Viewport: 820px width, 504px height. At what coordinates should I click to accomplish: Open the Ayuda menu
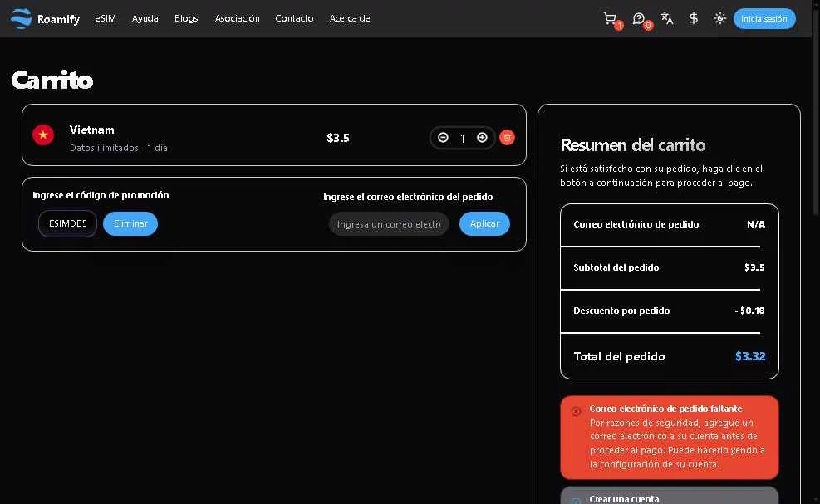[145, 18]
